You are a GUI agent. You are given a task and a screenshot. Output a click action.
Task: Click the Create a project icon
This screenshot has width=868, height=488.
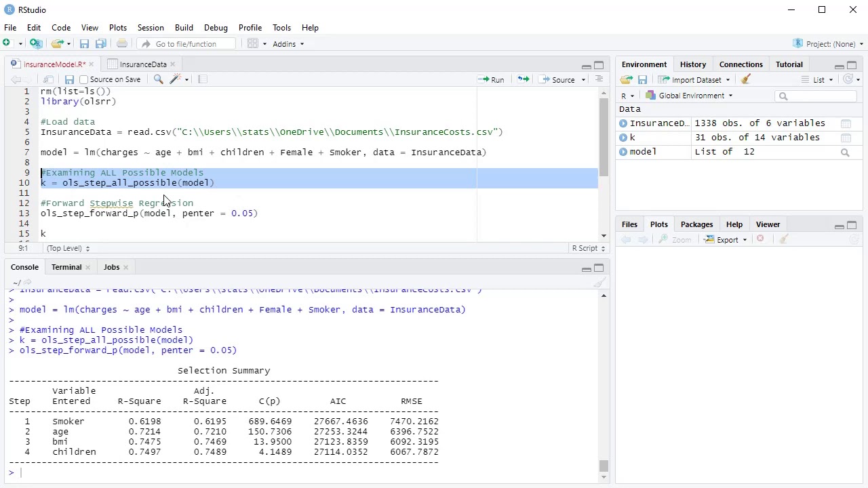point(36,43)
